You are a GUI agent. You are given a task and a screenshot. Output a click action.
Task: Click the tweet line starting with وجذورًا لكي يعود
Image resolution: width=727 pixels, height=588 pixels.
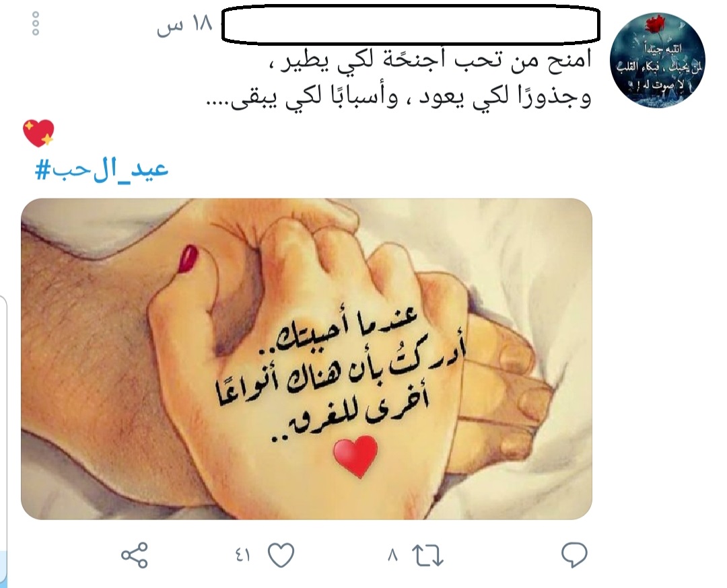[399, 97]
